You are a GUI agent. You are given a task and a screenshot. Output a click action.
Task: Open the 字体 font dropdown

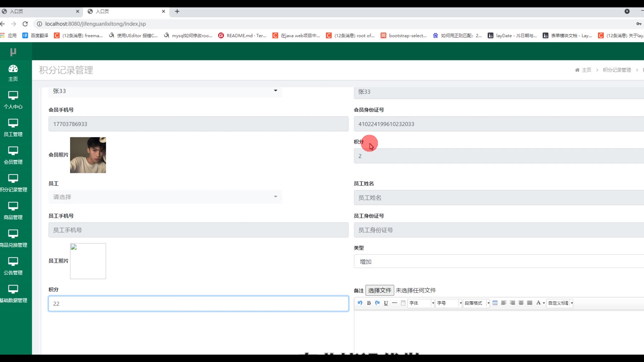tap(421, 303)
